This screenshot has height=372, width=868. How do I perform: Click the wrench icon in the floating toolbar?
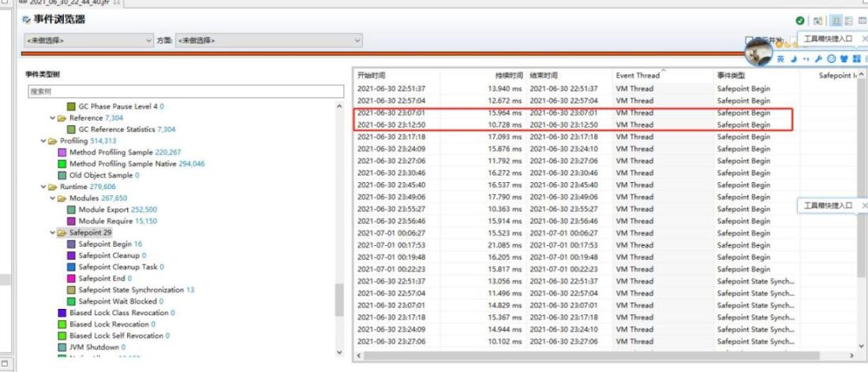point(818,59)
